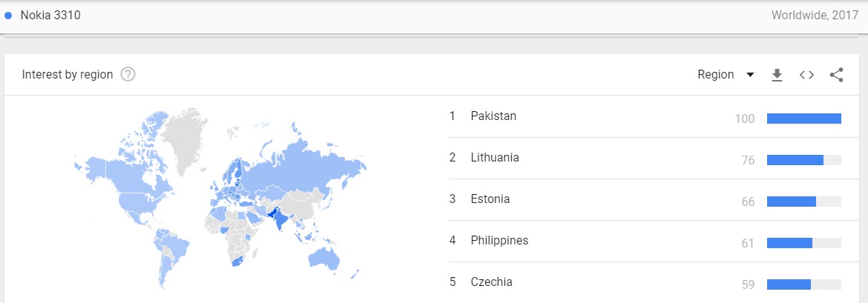Share the interest by region chart
This screenshot has width=868, height=303.
[x=836, y=75]
